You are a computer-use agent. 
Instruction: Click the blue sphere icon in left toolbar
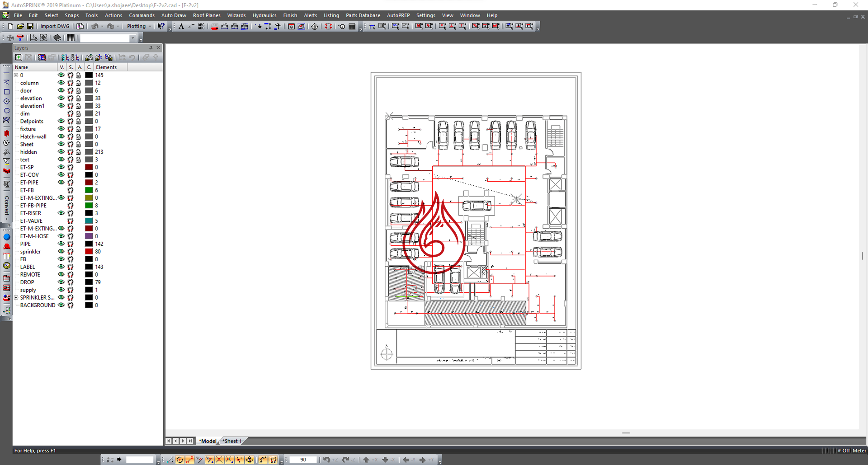pos(7,237)
